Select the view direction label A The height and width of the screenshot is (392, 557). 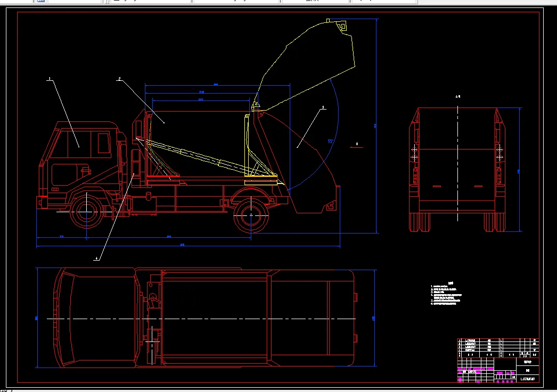click(357, 144)
